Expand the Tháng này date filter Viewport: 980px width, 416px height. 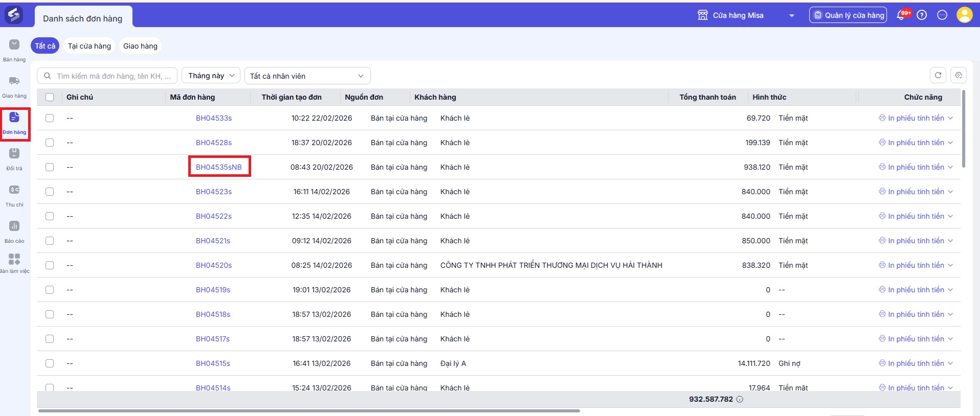tap(211, 76)
